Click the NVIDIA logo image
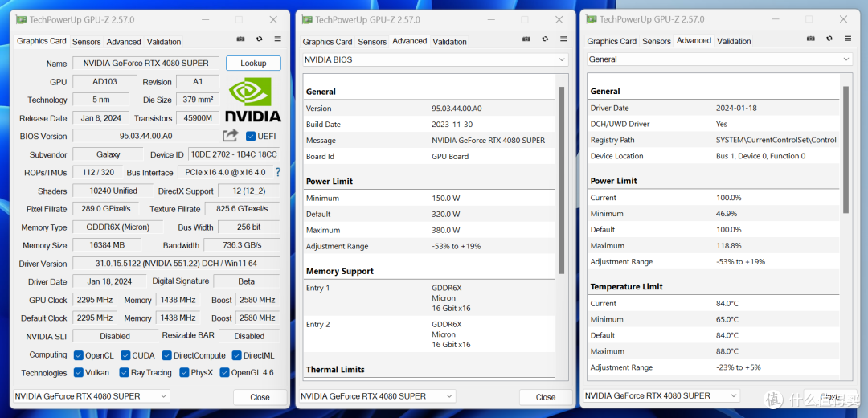Image resolution: width=868 pixels, height=418 pixels. pyautogui.click(x=253, y=100)
